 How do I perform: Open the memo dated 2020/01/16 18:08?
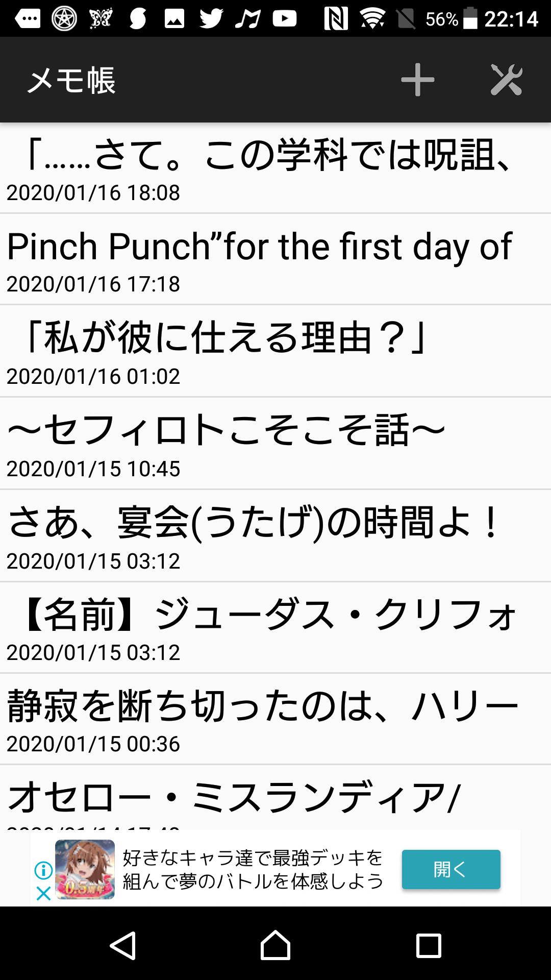coord(275,168)
